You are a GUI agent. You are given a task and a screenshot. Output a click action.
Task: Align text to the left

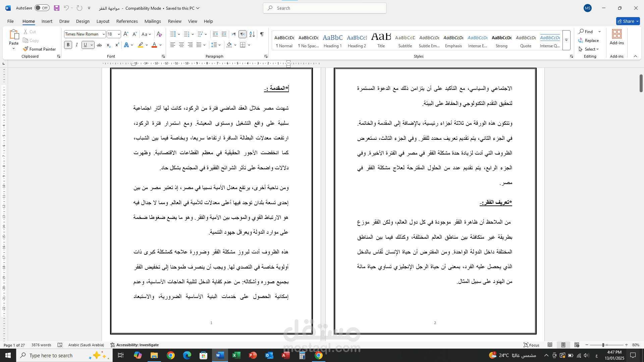172,45
